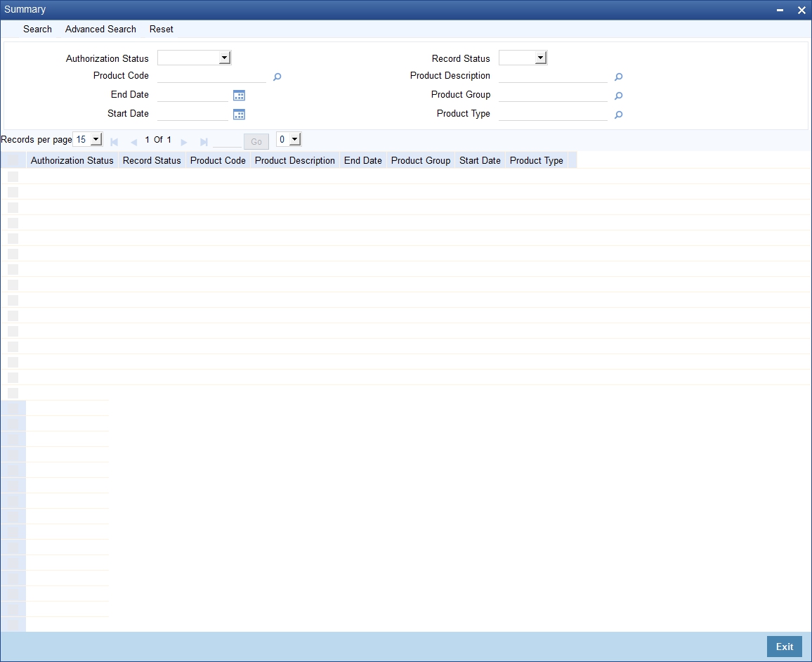
Task: Open the Product Type lookup icon
Action: coord(618,115)
